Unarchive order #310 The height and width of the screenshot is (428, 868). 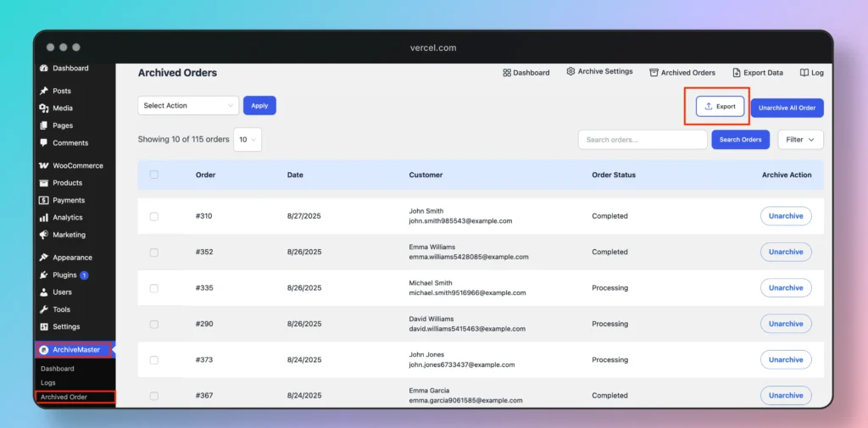tap(786, 216)
